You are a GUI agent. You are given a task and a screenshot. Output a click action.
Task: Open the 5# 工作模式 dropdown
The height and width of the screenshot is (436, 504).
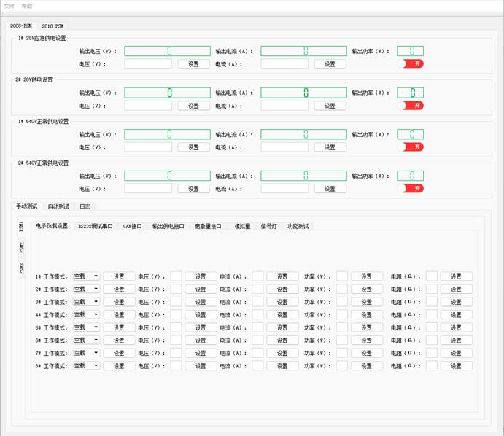(x=86, y=327)
